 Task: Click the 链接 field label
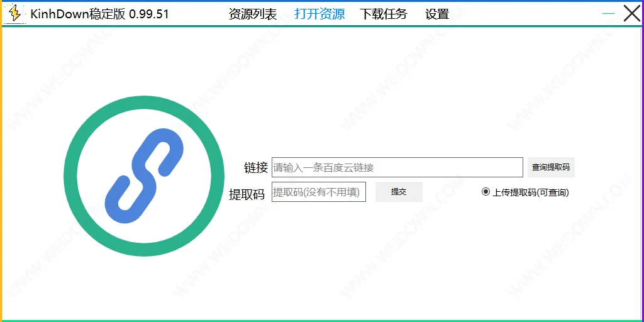256,167
